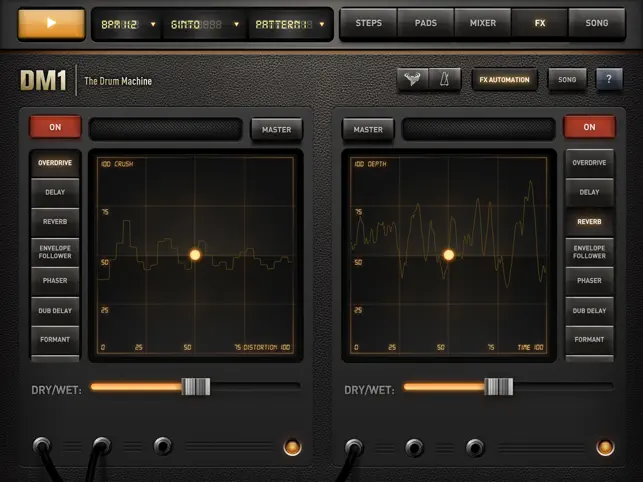Click the left DRY/WET slider handle
The height and width of the screenshot is (482, 643).
(196, 386)
